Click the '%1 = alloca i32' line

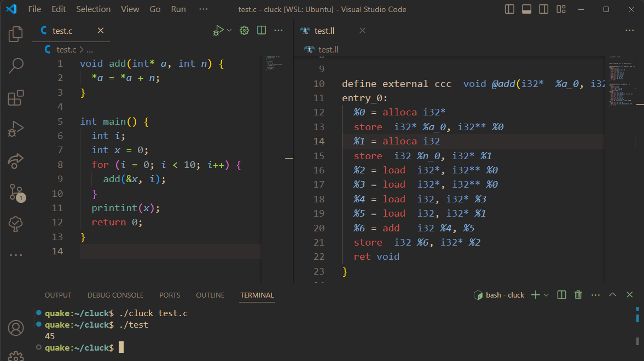(x=397, y=141)
